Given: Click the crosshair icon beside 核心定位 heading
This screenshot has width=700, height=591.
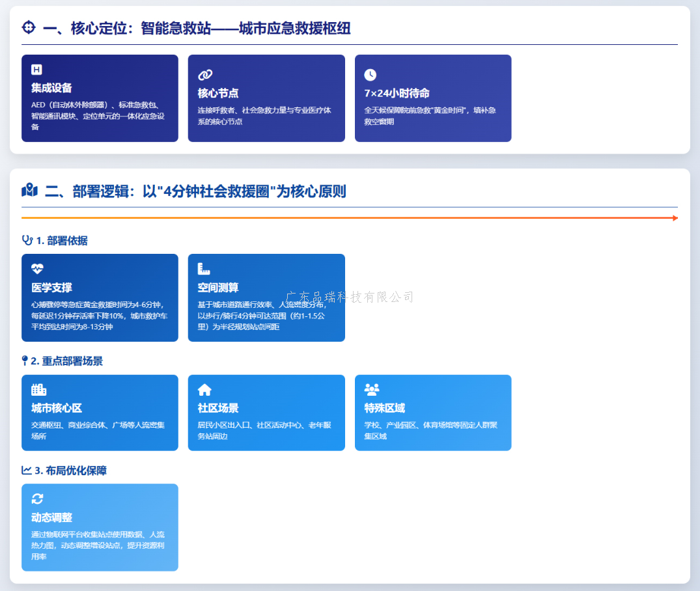Looking at the screenshot, I should coord(29,27).
